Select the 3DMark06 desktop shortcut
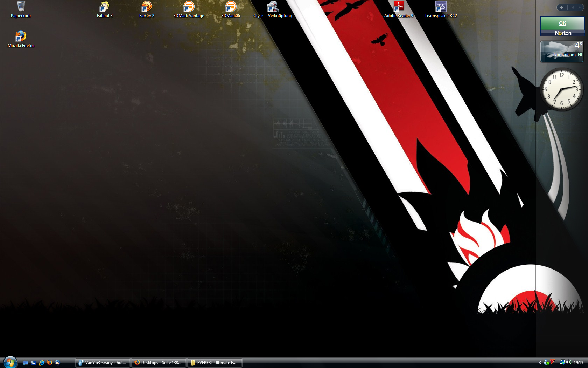The image size is (588, 368). (231, 7)
